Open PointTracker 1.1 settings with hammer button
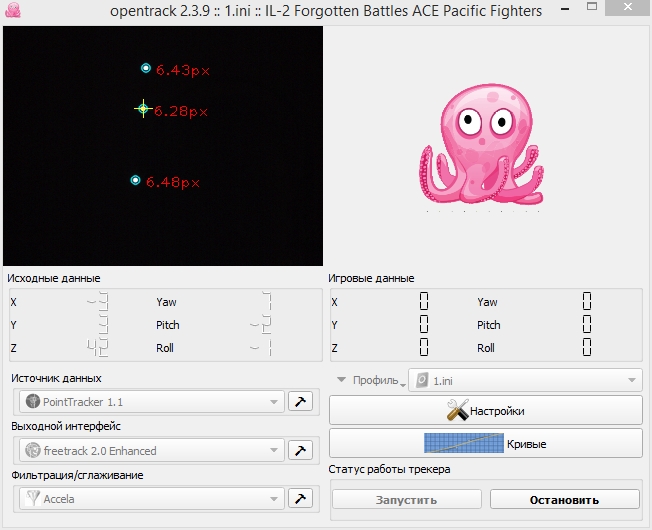This screenshot has width=652, height=530. click(x=299, y=401)
